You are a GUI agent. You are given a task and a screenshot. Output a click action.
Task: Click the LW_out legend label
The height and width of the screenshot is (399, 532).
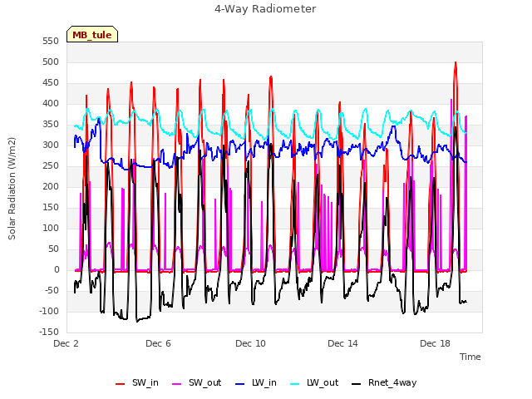(323, 382)
